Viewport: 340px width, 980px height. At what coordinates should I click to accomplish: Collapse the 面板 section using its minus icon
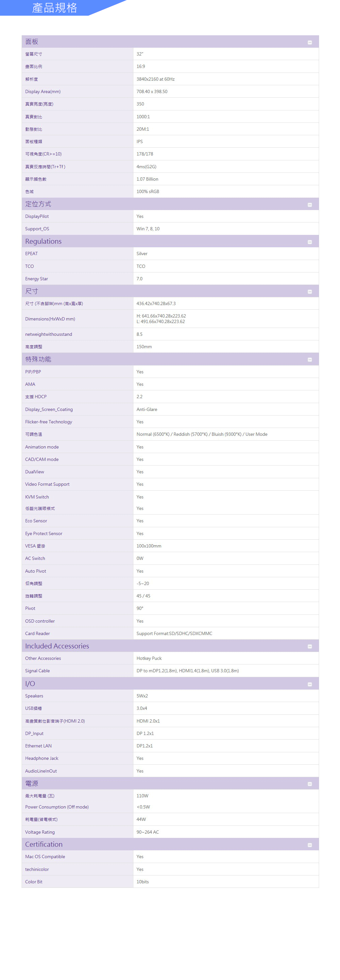click(x=310, y=42)
